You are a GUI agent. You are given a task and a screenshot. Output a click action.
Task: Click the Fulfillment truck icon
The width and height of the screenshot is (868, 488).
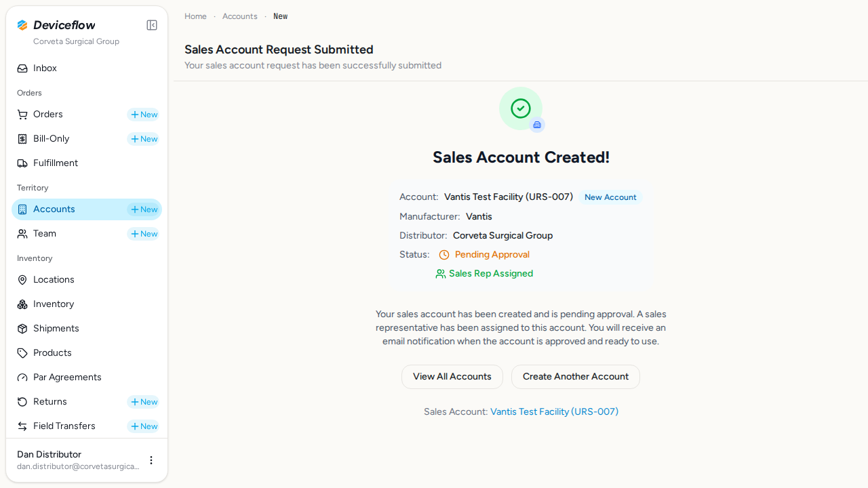(22, 163)
